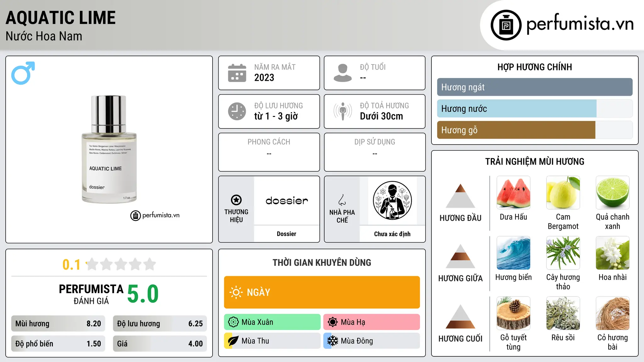Click the calendar icon beside Năm ra mắt
The image size is (644, 362).
pyautogui.click(x=237, y=73)
